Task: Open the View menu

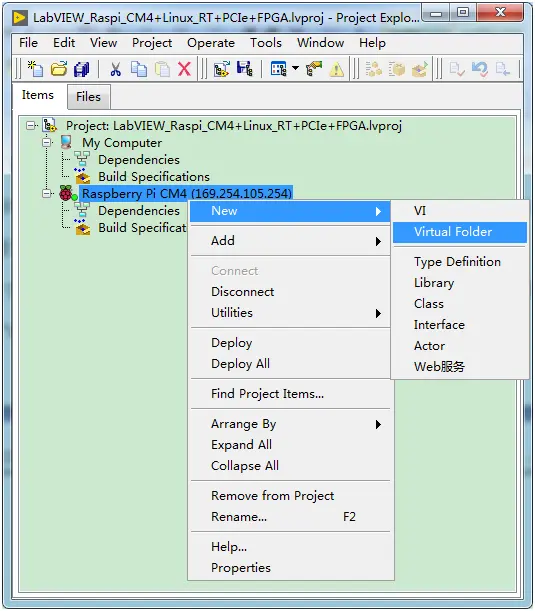Action: point(103,42)
